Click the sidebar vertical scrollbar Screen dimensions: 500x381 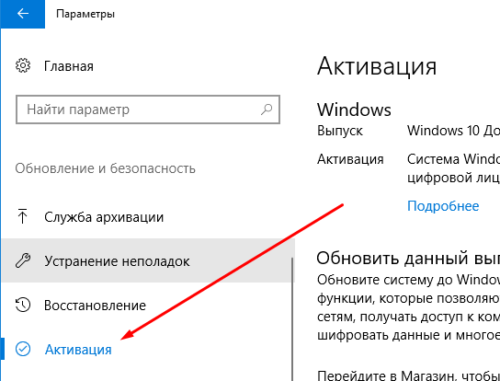tap(292, 318)
